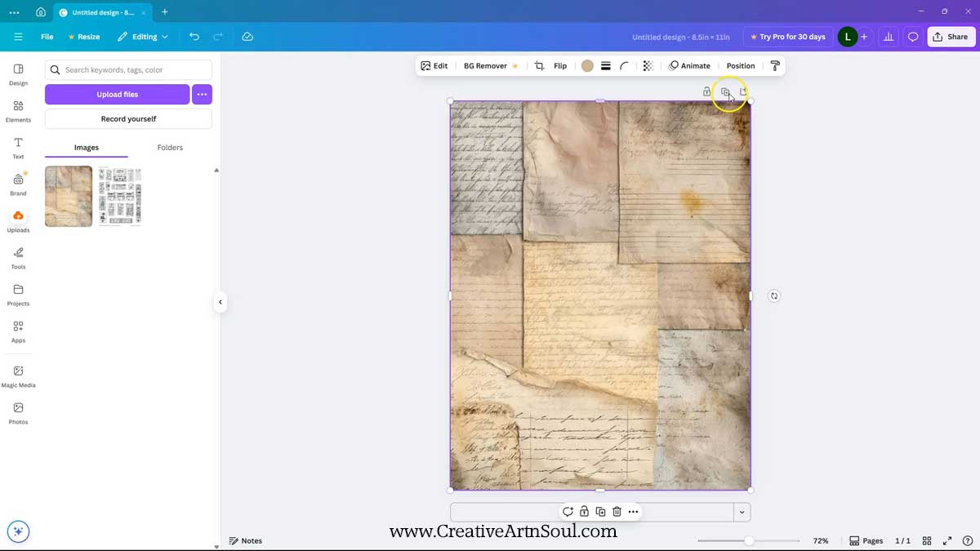The width and height of the screenshot is (980, 551).
Task: Open more options in floating element toolbar
Action: pyautogui.click(x=633, y=512)
